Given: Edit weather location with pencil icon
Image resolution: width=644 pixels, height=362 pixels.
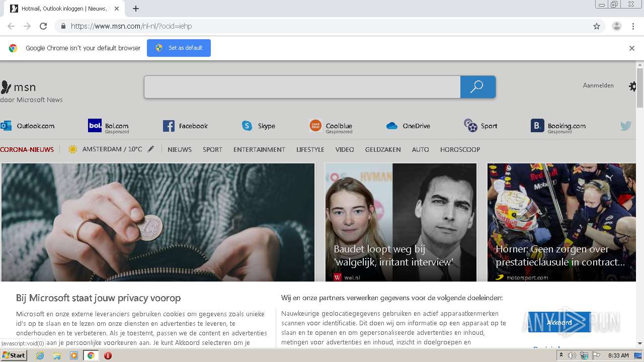Looking at the screenshot, I should pyautogui.click(x=150, y=149).
